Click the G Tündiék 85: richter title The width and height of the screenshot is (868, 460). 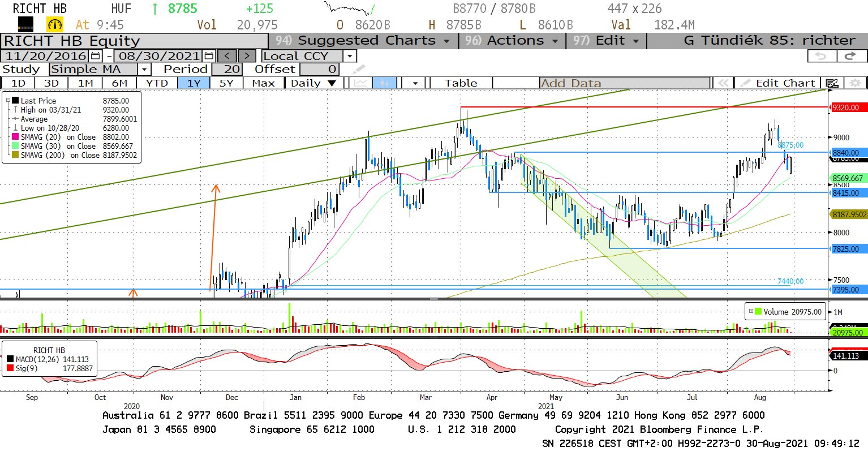tap(770, 41)
